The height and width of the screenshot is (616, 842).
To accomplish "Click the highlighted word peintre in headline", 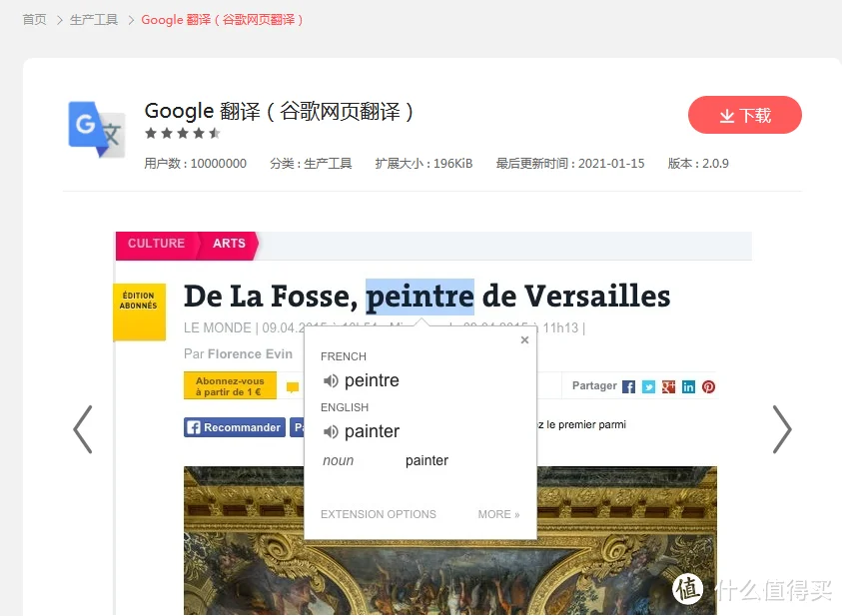I will [420, 297].
